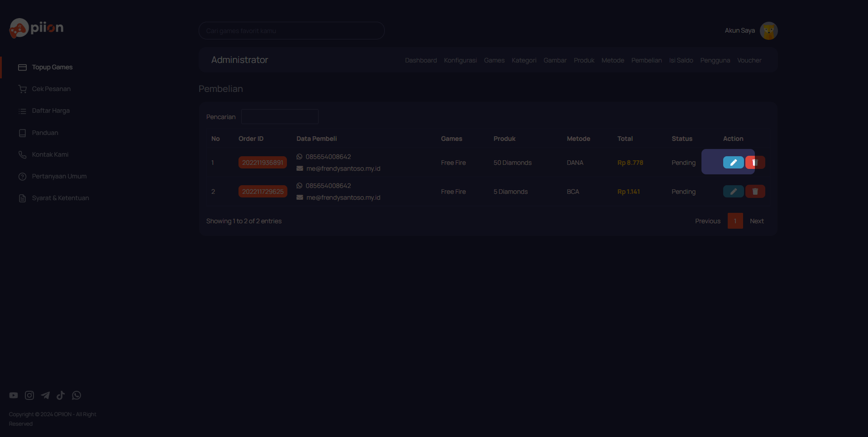The width and height of the screenshot is (868, 437).
Task: Go to the Games admin tab
Action: tap(494, 60)
